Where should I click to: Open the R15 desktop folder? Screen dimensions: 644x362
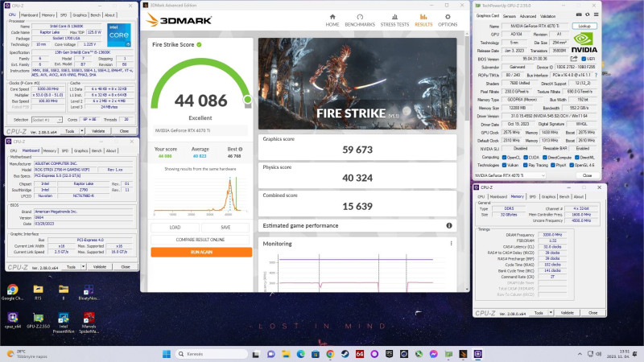pos(38,292)
